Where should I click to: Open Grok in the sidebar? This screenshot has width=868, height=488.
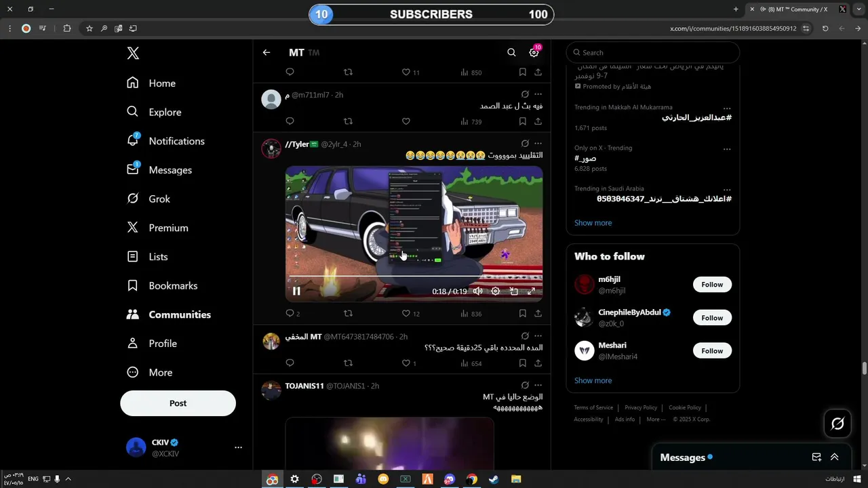coord(149,199)
